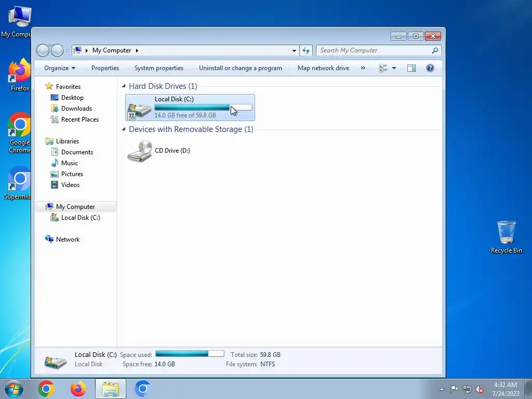The height and width of the screenshot is (399, 532).
Task: Click the My Computer breadcrumb text
Action: (x=112, y=50)
